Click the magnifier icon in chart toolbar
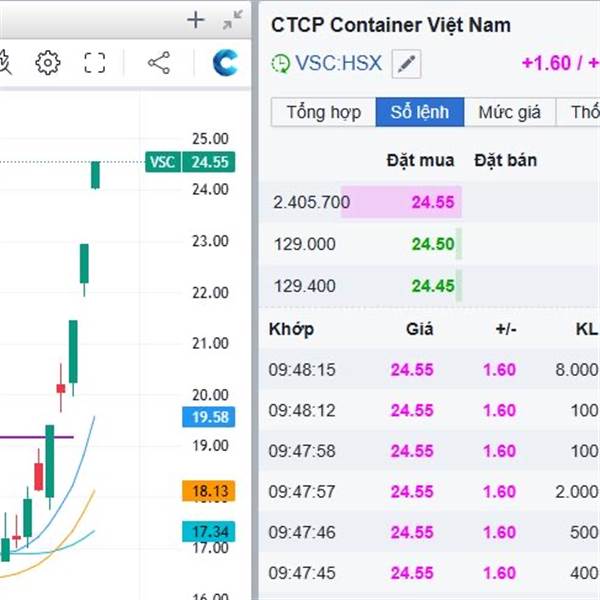This screenshot has width=600, height=600. point(5,62)
